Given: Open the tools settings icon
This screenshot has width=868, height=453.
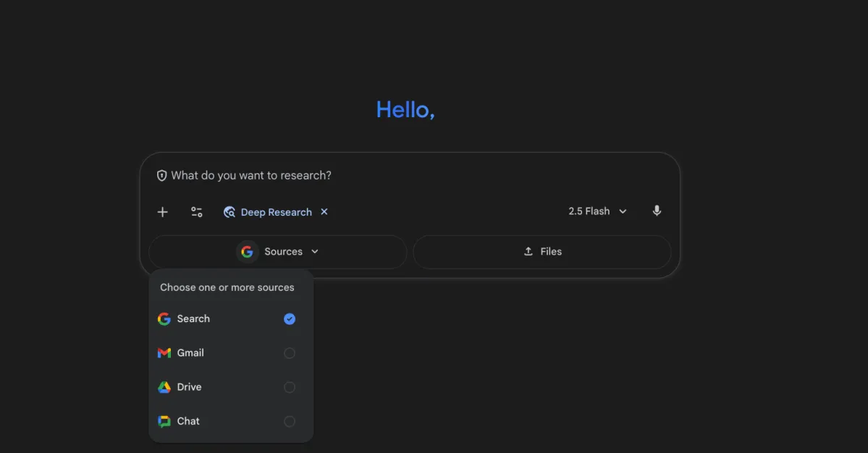Looking at the screenshot, I should coord(196,211).
